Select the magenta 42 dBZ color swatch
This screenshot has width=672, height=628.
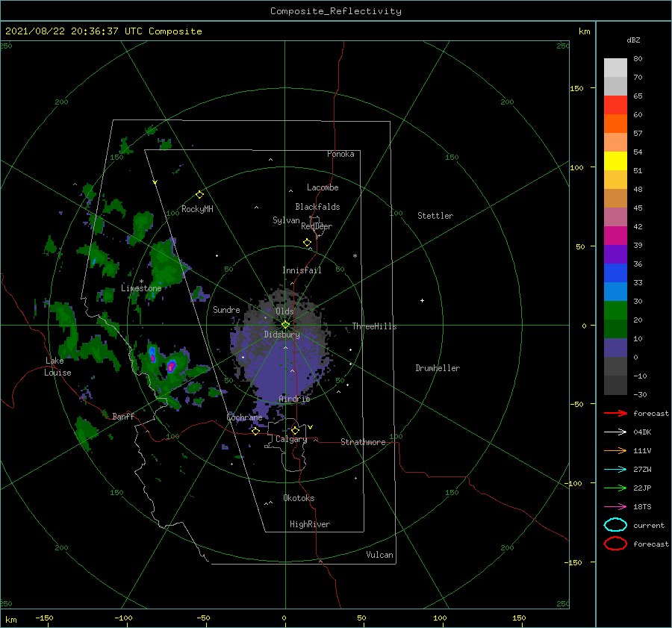615,235
